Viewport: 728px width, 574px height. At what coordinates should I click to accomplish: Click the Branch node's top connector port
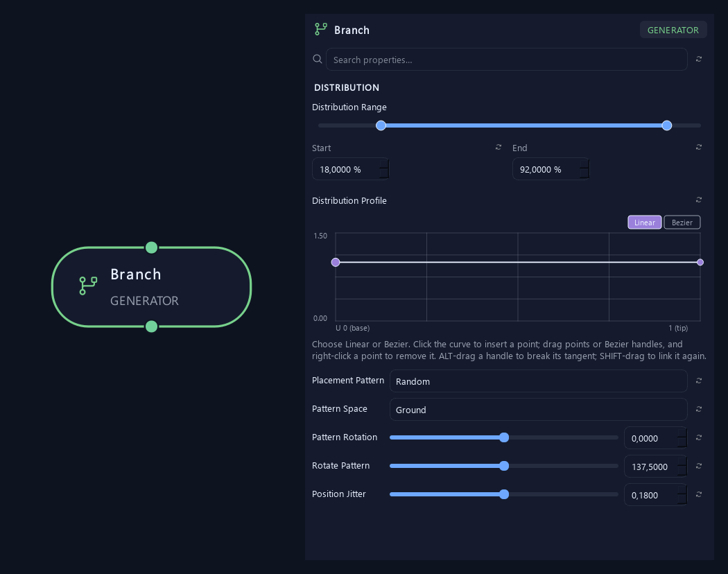[151, 247]
